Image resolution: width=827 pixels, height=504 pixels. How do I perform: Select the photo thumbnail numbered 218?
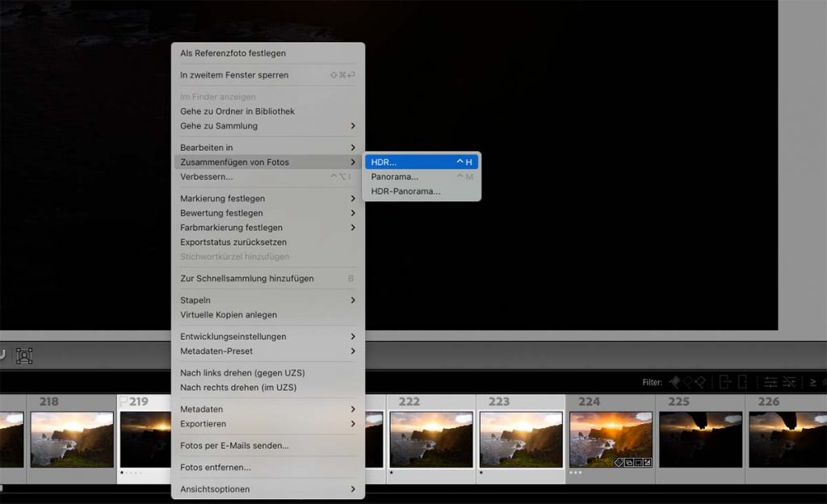(72, 439)
